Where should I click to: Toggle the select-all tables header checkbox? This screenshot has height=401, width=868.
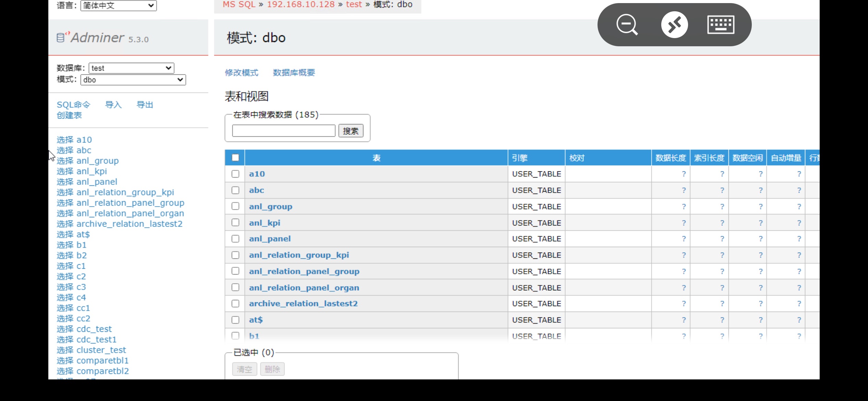(235, 158)
